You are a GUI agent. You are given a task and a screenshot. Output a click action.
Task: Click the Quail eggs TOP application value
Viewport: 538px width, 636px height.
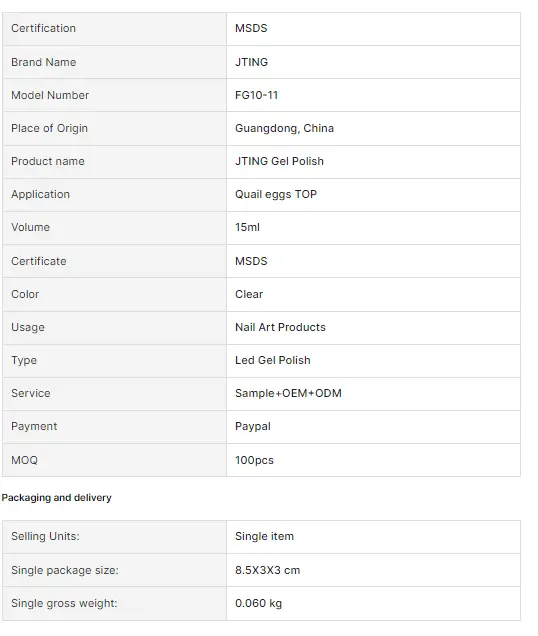coord(276,194)
